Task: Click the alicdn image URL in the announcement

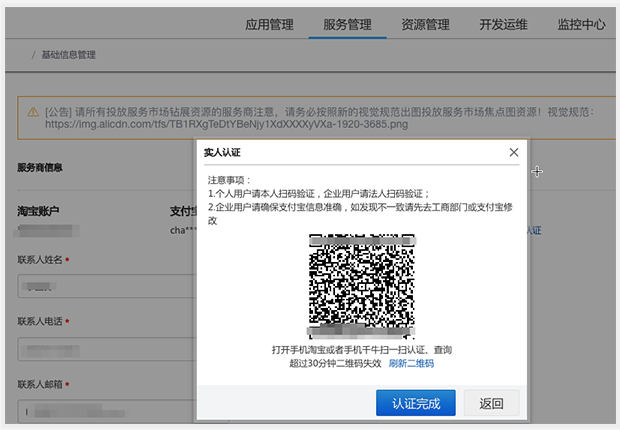Action: [x=227, y=124]
